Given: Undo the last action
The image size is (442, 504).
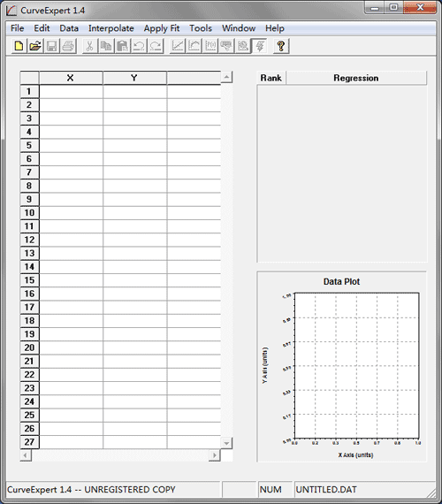Looking at the screenshot, I should pos(139,46).
